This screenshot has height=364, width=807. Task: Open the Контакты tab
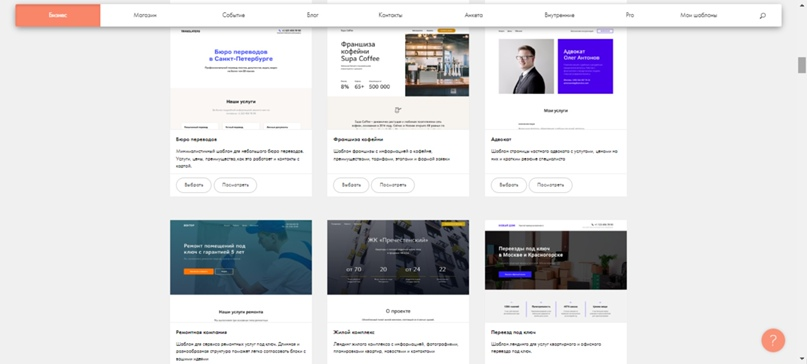390,15
